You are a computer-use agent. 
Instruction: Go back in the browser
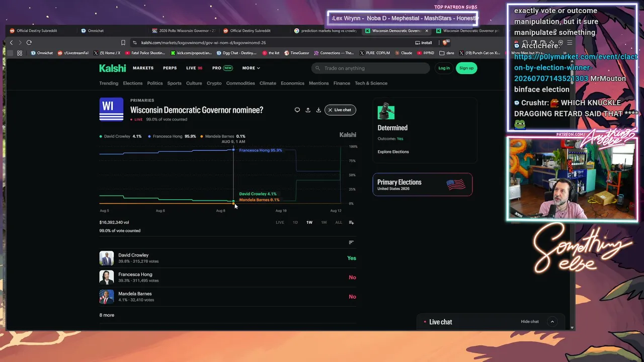(x=12, y=43)
